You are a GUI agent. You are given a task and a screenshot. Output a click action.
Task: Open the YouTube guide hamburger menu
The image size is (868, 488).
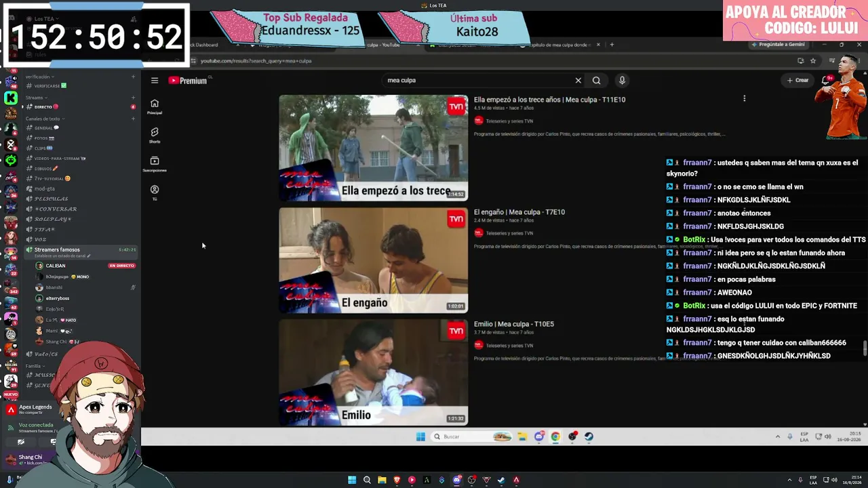coord(155,81)
